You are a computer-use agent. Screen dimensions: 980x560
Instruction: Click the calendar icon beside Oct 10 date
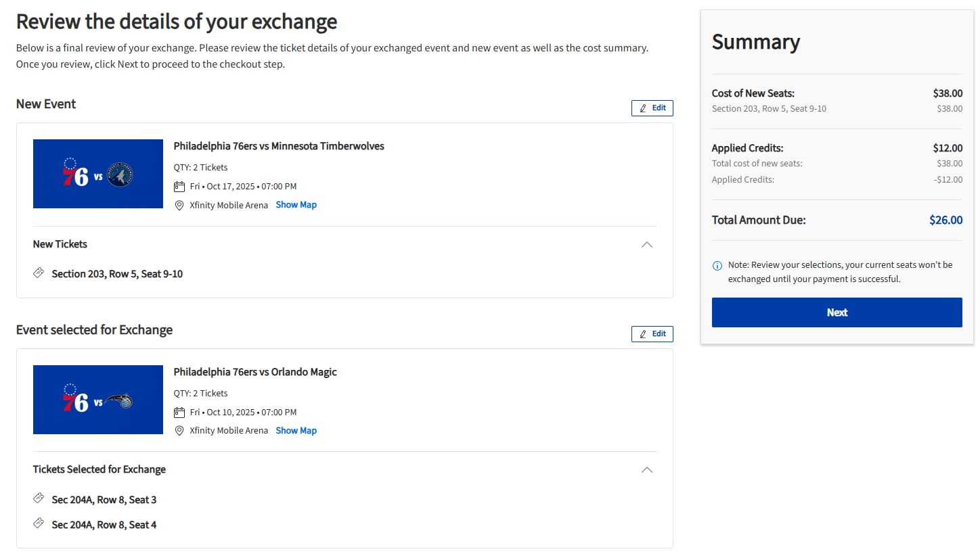179,412
